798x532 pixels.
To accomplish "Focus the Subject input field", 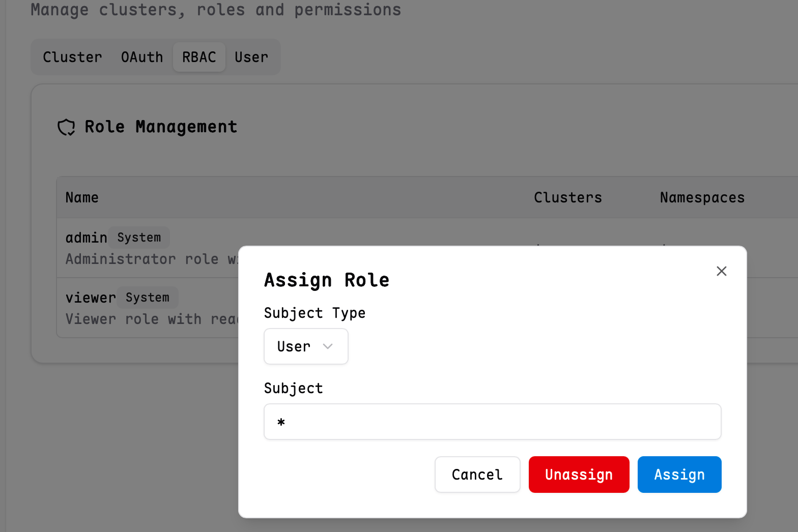I will pyautogui.click(x=492, y=422).
